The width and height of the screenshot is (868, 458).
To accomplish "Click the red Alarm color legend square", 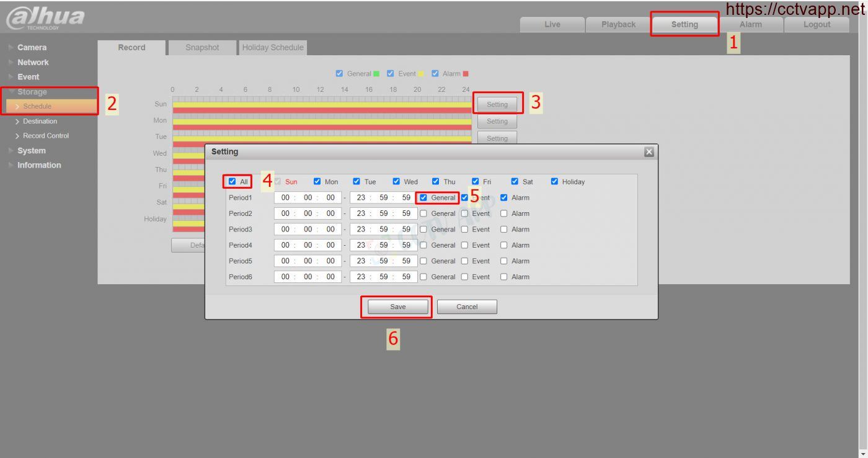I will point(466,74).
